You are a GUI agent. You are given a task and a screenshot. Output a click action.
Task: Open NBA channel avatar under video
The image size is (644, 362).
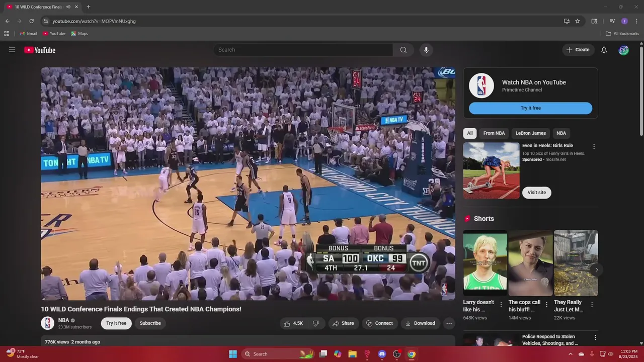click(x=48, y=323)
